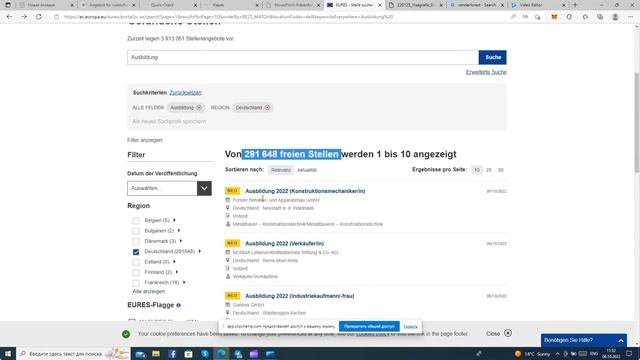
Task: Switch to the Video Editor tab
Action: pos(538,5)
